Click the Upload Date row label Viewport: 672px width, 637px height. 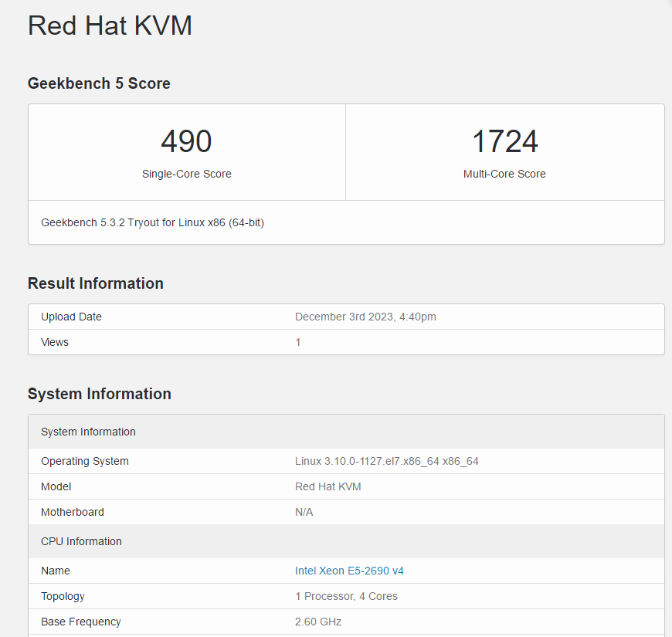pyautogui.click(x=71, y=317)
